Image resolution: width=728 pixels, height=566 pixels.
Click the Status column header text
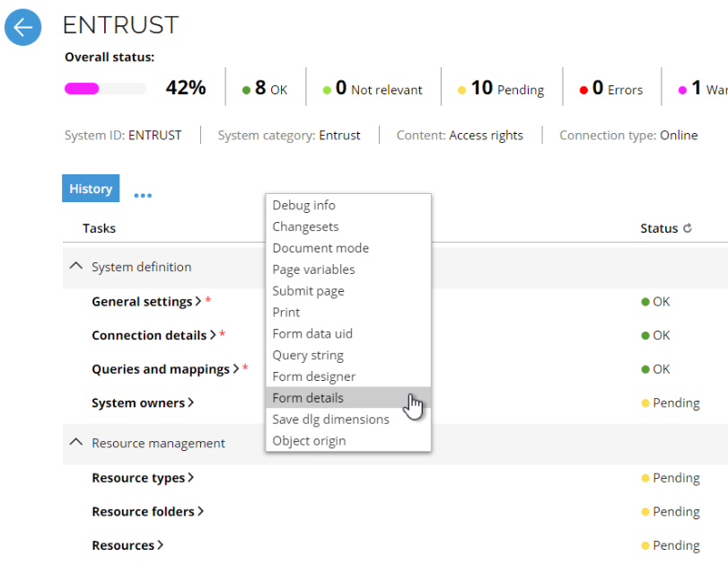tap(659, 228)
